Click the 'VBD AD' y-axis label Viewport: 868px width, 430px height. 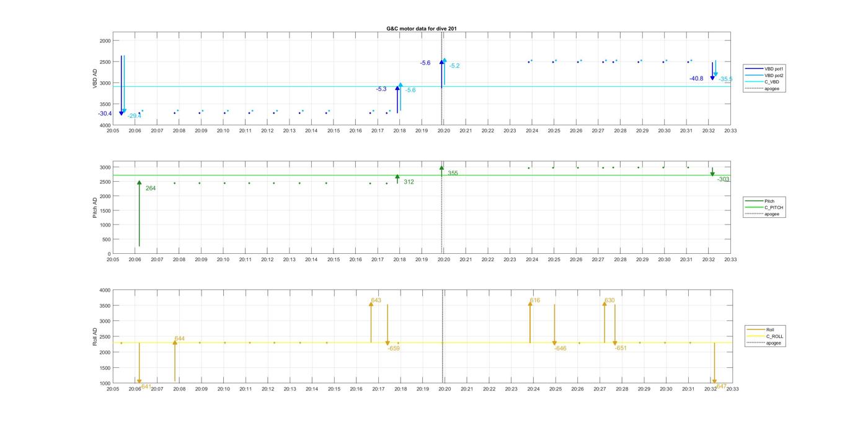tap(95, 79)
